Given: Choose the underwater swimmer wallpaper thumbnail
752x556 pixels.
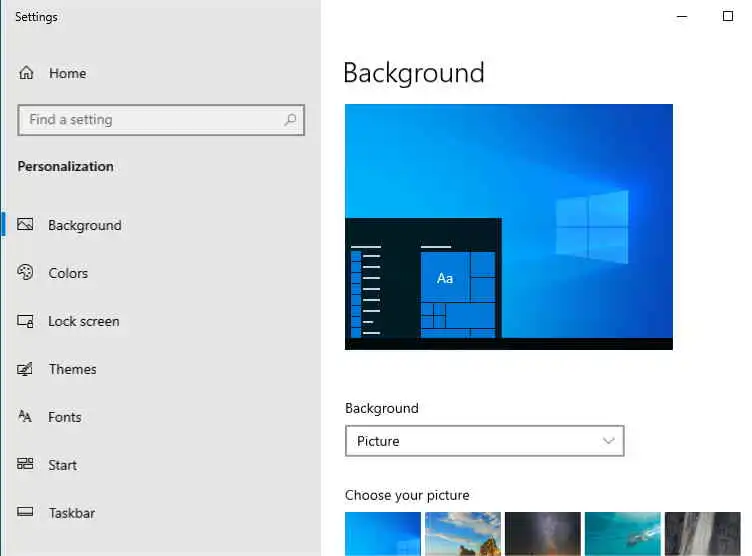Looking at the screenshot, I should [x=623, y=533].
